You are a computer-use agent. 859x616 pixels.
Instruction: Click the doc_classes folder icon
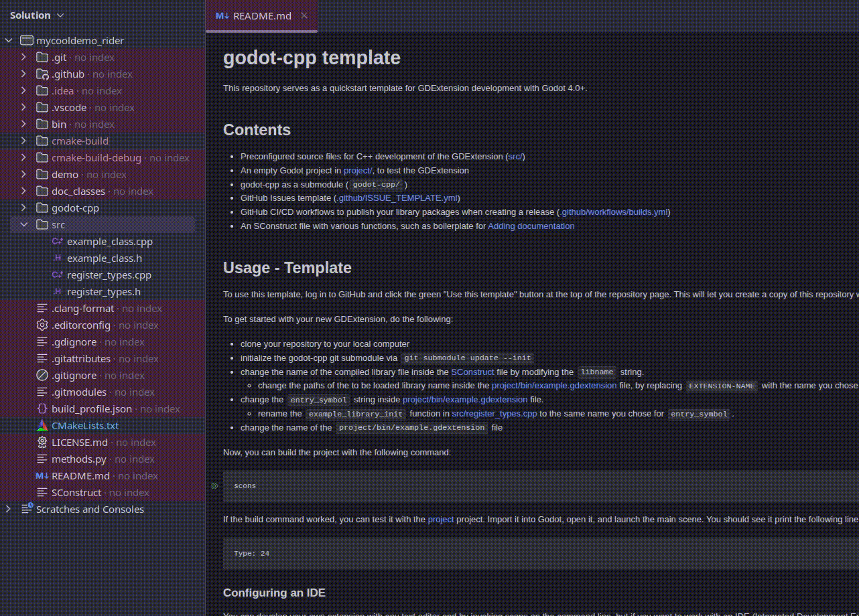point(42,191)
